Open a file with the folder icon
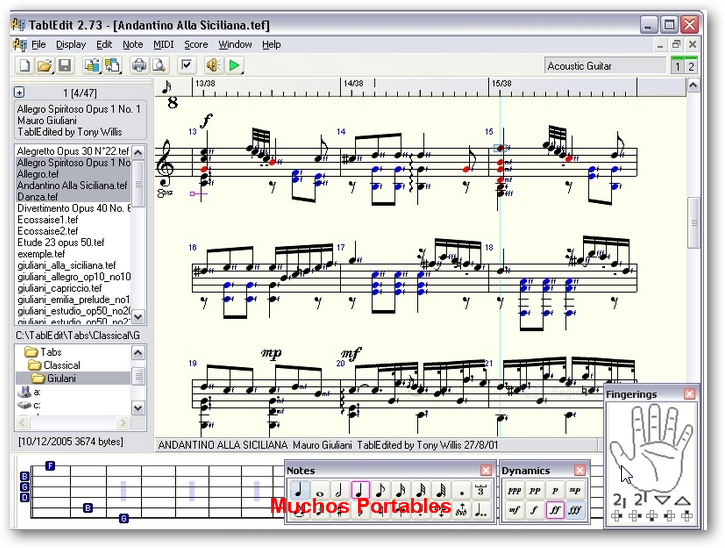The image size is (725, 548). click(44, 65)
